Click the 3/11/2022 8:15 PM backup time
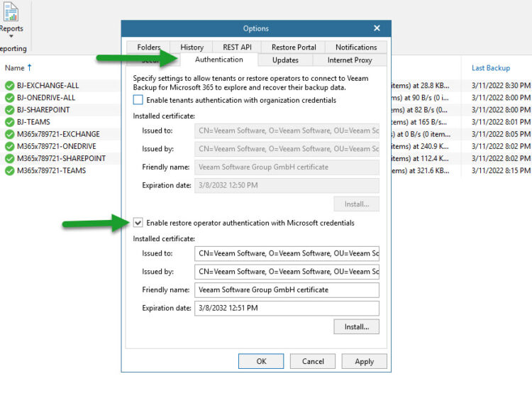 pyautogui.click(x=501, y=171)
